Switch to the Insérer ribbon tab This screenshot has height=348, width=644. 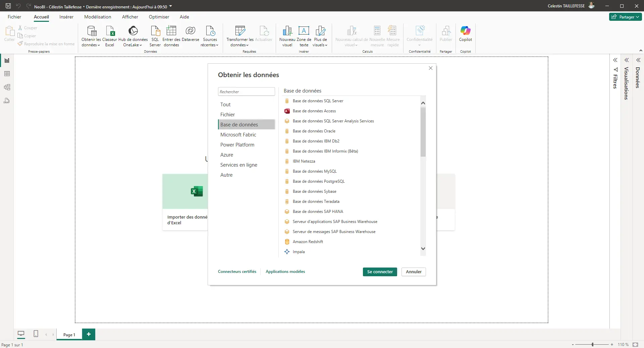(66, 17)
